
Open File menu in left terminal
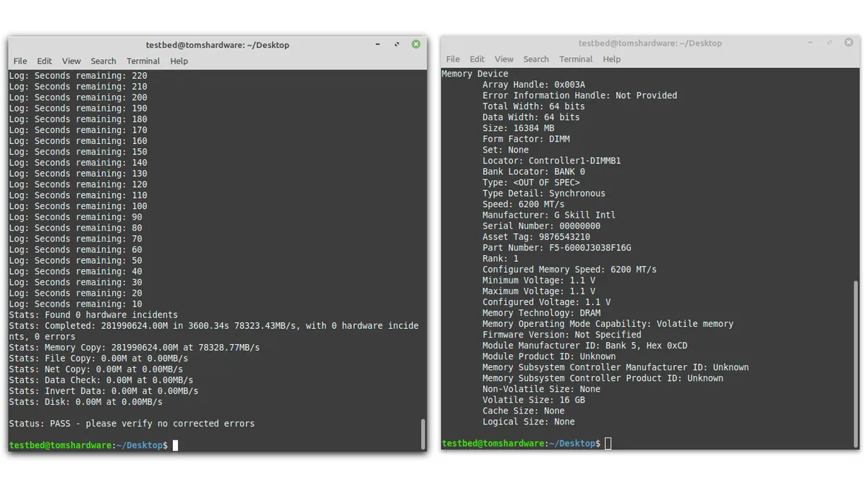20,61
